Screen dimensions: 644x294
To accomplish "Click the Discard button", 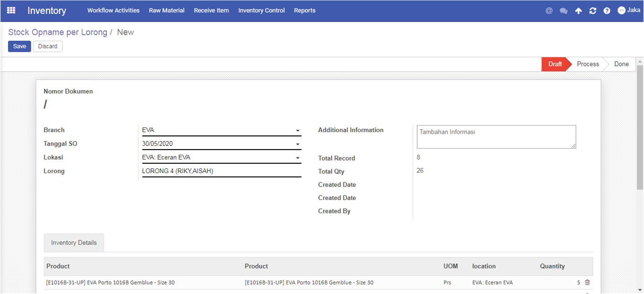I will click(48, 46).
